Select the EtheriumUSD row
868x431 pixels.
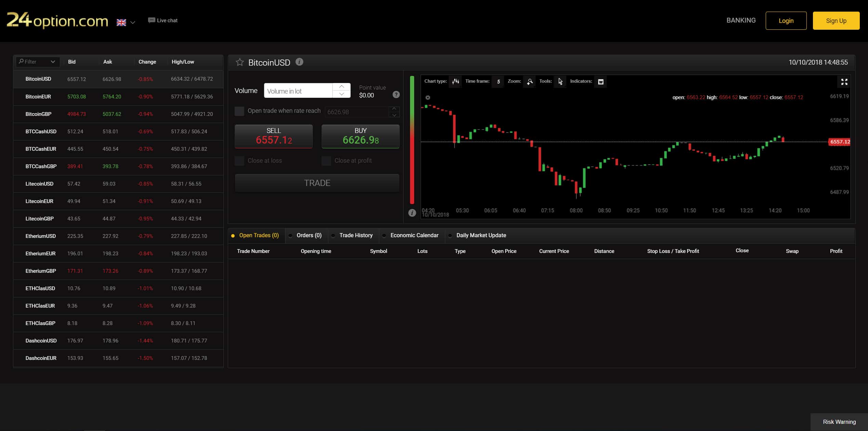[x=118, y=236]
